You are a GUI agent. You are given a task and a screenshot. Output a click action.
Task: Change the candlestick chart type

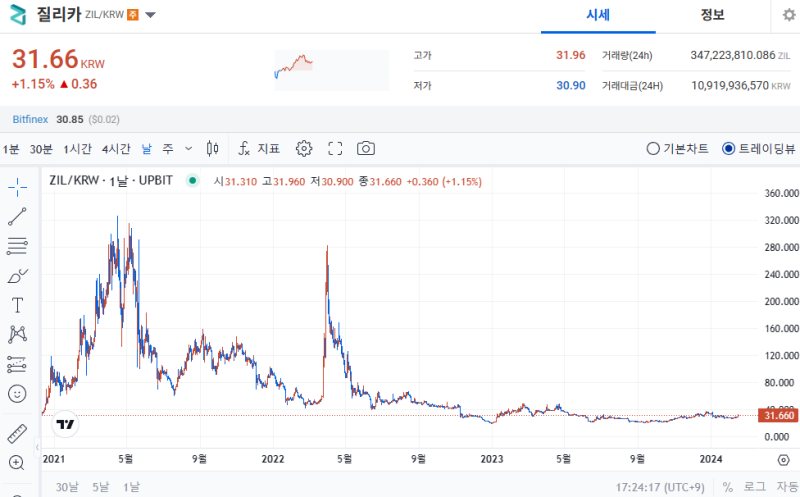212,148
